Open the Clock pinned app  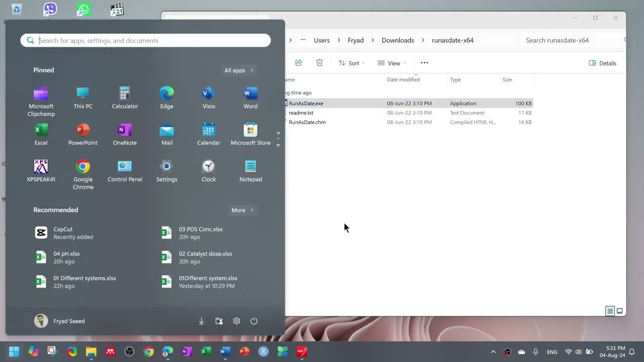208,171
